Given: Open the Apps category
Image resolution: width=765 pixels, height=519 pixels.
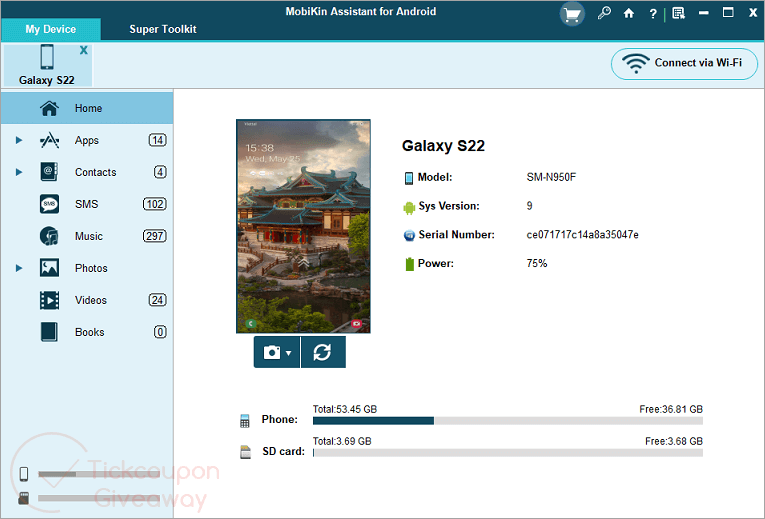Looking at the screenshot, I should click(87, 140).
